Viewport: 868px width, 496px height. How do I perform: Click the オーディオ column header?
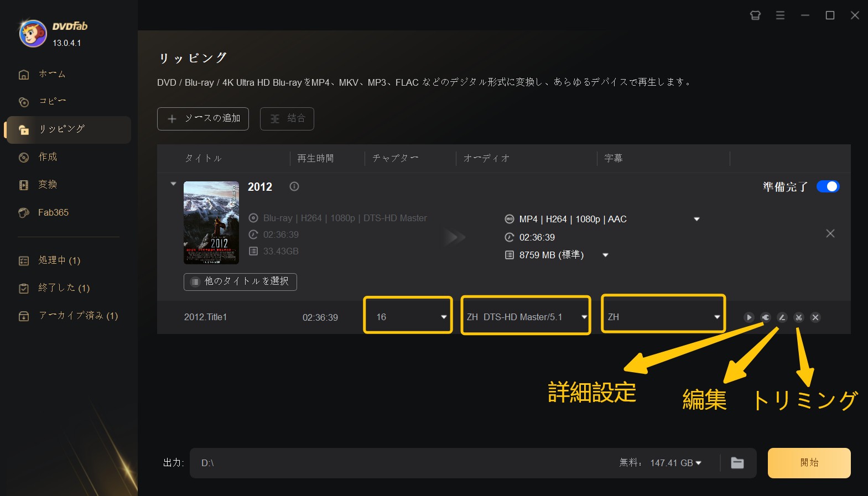pos(486,159)
